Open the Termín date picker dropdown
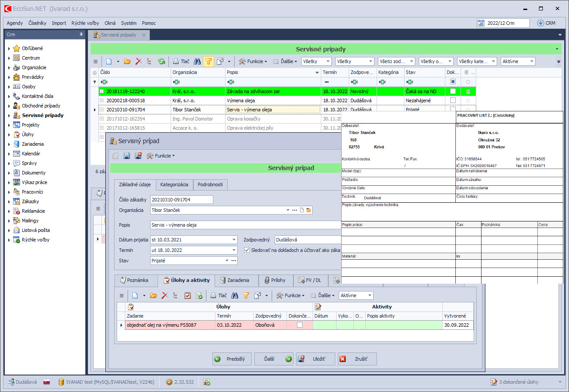Screen dimensions: 569x392 234,250
